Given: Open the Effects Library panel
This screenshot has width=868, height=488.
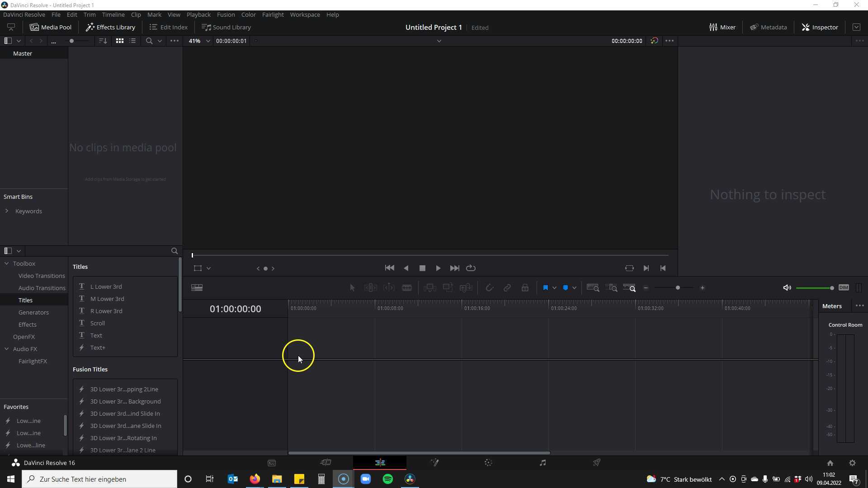Looking at the screenshot, I should point(111,27).
